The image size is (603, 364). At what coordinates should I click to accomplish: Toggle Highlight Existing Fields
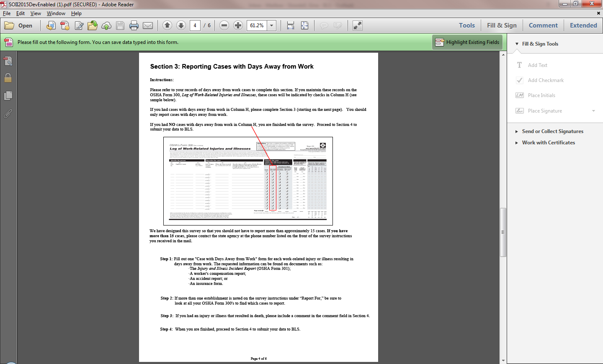point(467,42)
